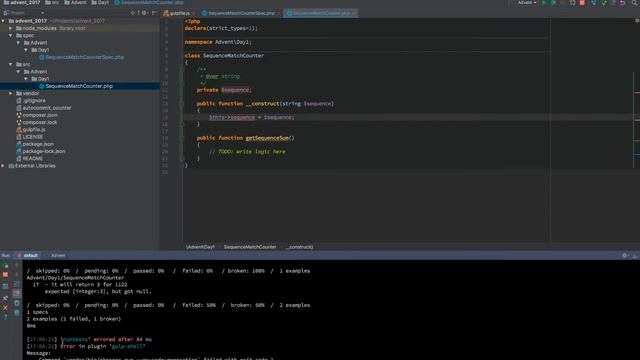Close the run tab with red X icon
640x360 pixels.
(5, 308)
